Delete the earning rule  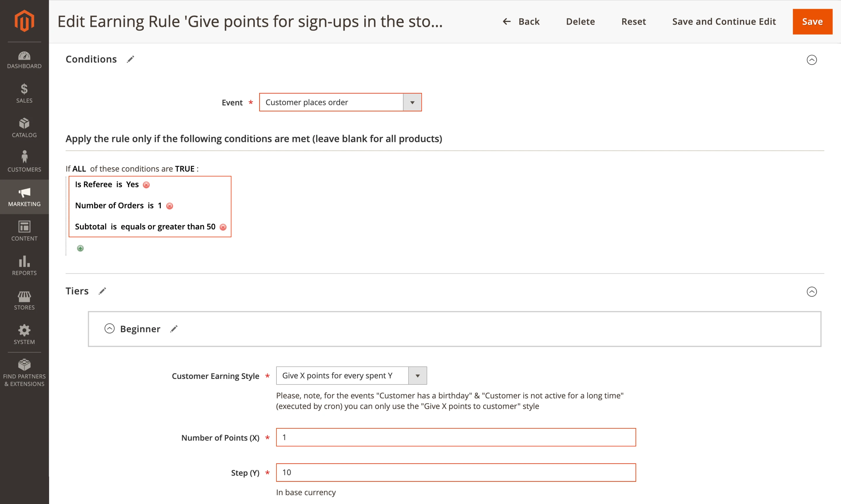580,21
